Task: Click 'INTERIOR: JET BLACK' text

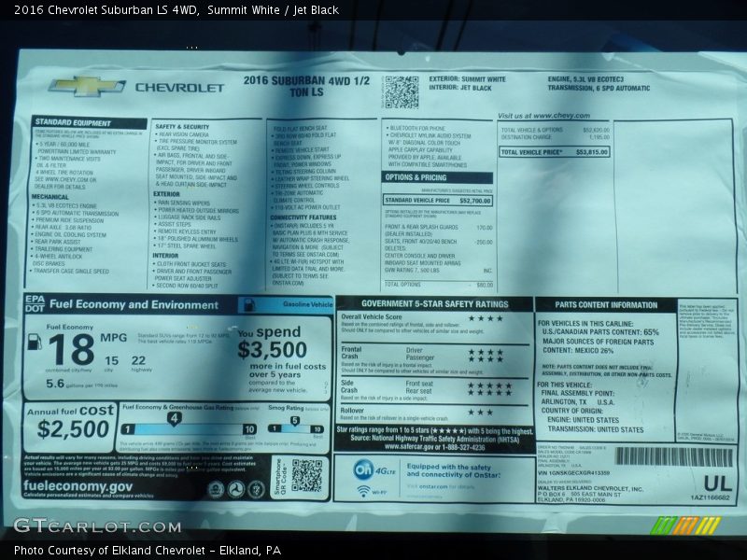Action: coord(460,88)
